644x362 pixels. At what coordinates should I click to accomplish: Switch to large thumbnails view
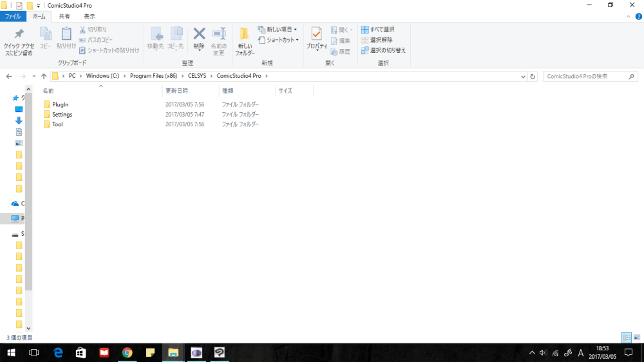click(x=636, y=338)
